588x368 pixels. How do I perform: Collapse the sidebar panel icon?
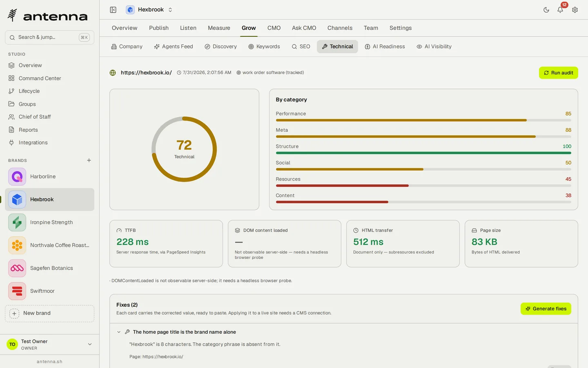113,10
